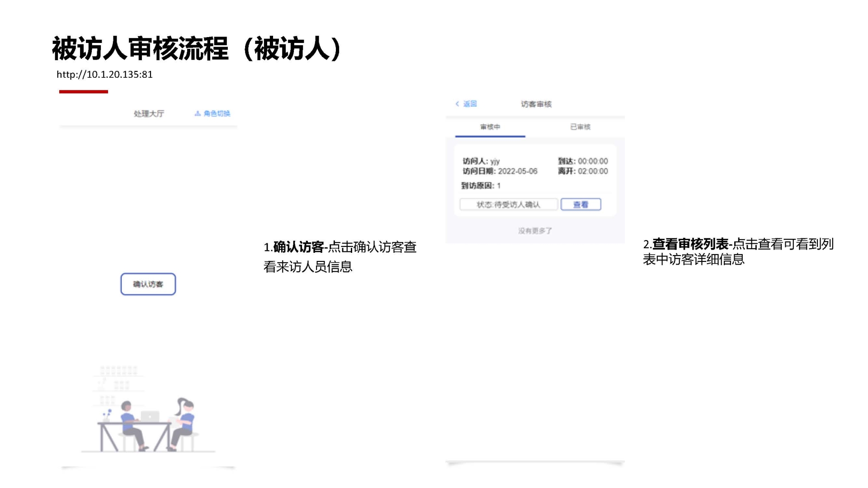Image resolution: width=868 pixels, height=488 pixels.
Task: Click the 访问人: yjy entry
Action: pyautogui.click(x=481, y=161)
